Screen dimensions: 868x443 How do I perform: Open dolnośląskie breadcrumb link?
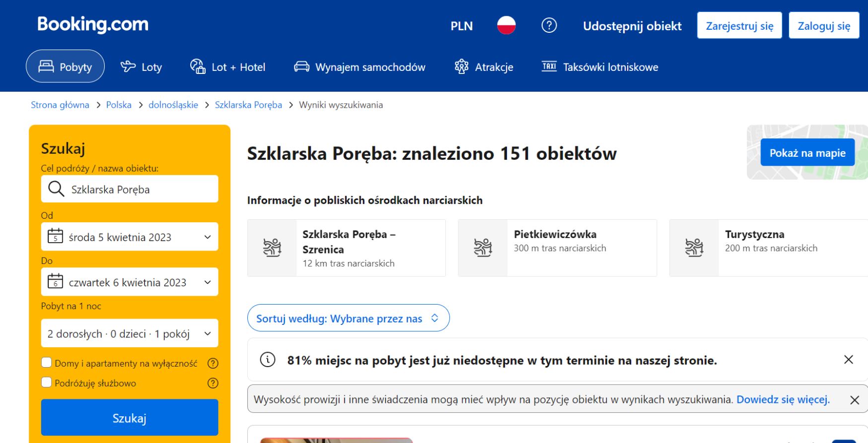(x=173, y=105)
